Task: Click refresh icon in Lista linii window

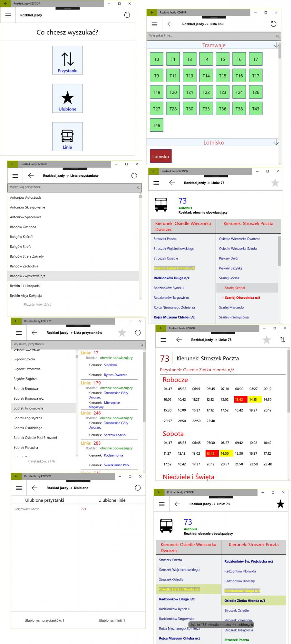Action: [x=273, y=24]
